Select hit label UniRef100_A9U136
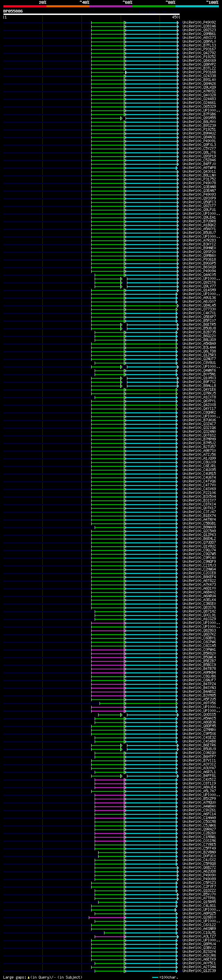Image resolution: width=222 pixels, height=980 pixels. pos(199,298)
